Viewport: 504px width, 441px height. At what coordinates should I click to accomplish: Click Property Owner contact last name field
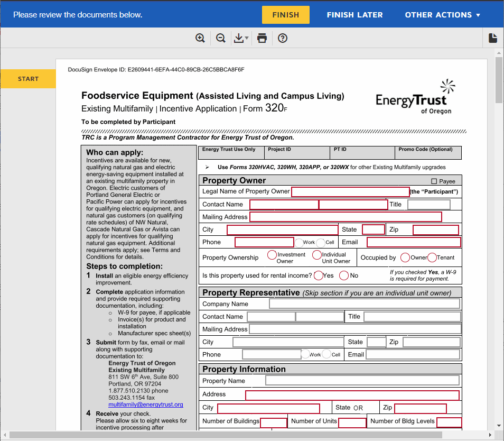coord(353,205)
